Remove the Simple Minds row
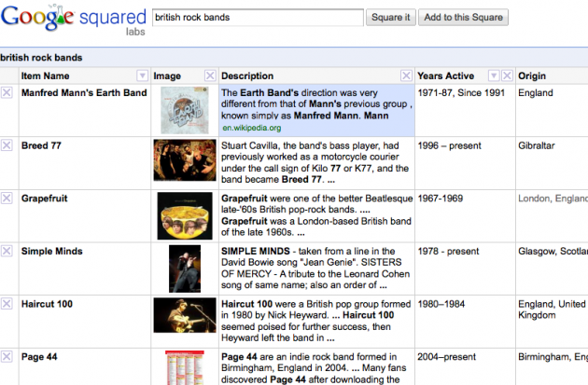This screenshot has width=588, height=385. [x=7, y=251]
